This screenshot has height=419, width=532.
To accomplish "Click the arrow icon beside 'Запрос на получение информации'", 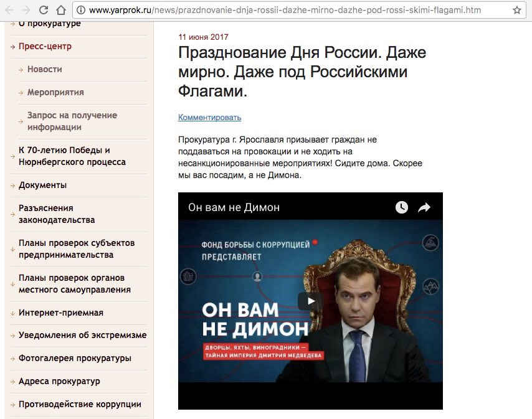I will click(x=21, y=121).
